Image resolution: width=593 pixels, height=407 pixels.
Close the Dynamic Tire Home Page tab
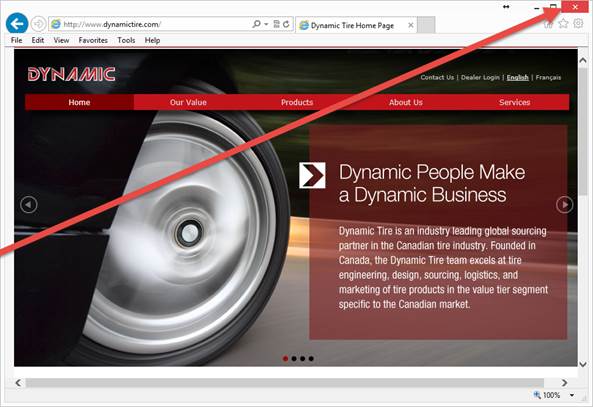tap(411, 25)
